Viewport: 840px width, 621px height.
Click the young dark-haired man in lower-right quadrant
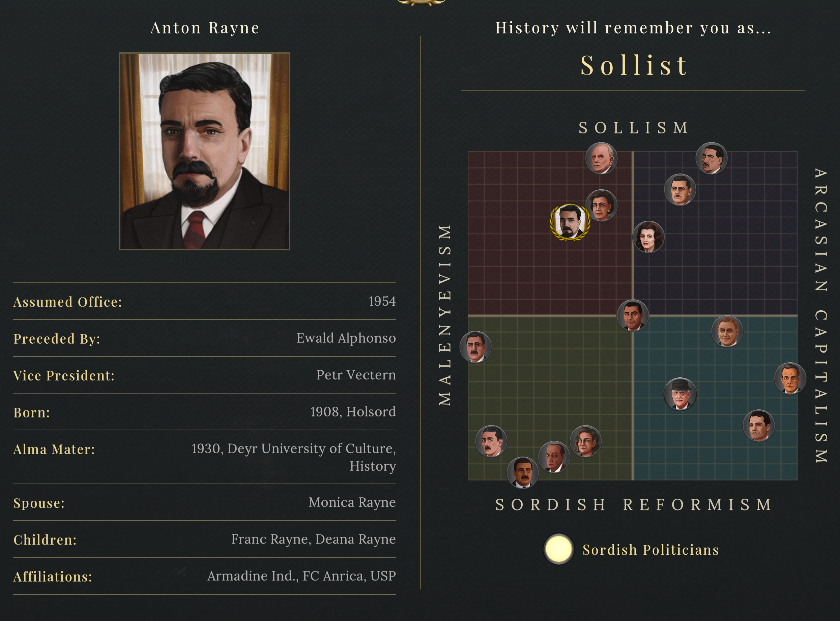pos(759,426)
